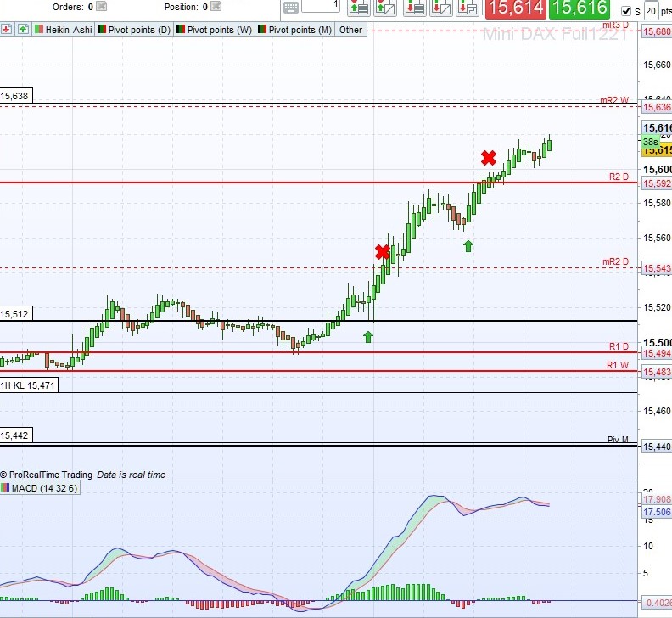This screenshot has height=618, width=672.
Task: Click the fifth red-arrow order icon next to Sell button
Action: [468, 8]
